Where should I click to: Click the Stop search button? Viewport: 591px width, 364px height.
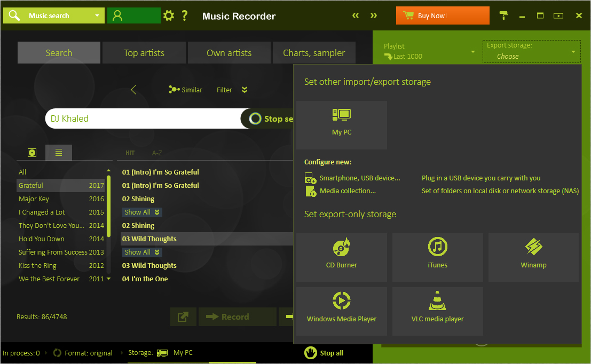[x=267, y=118]
